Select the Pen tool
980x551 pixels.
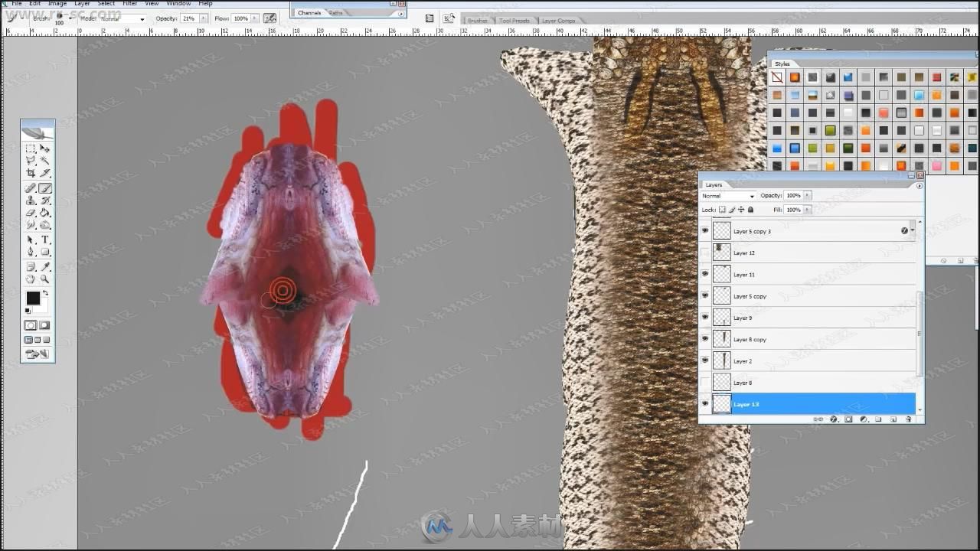[x=31, y=252]
